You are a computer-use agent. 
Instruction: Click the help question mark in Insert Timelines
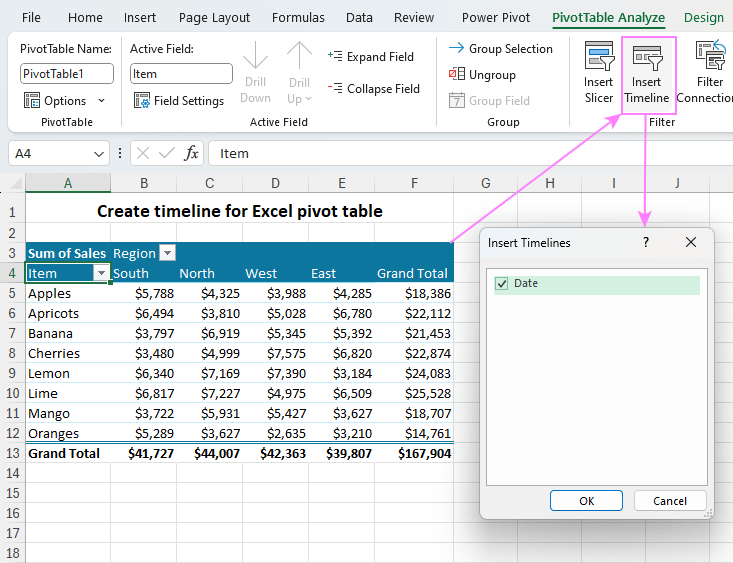[646, 242]
